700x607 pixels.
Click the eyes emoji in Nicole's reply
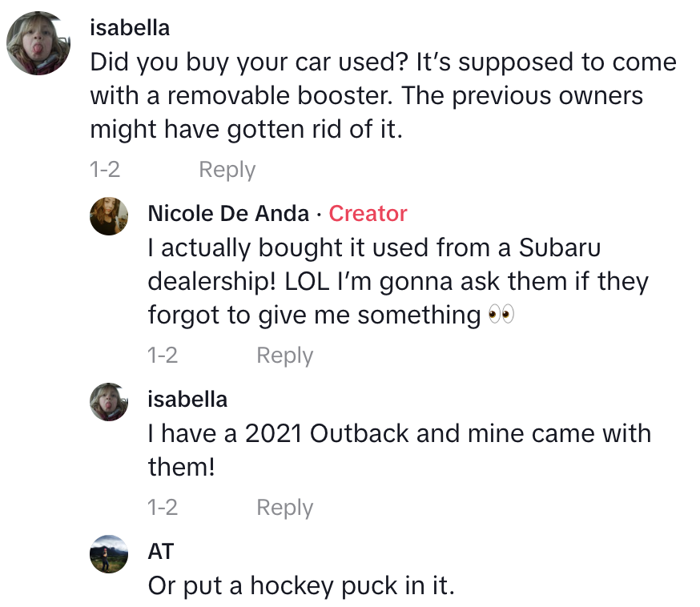(x=501, y=316)
